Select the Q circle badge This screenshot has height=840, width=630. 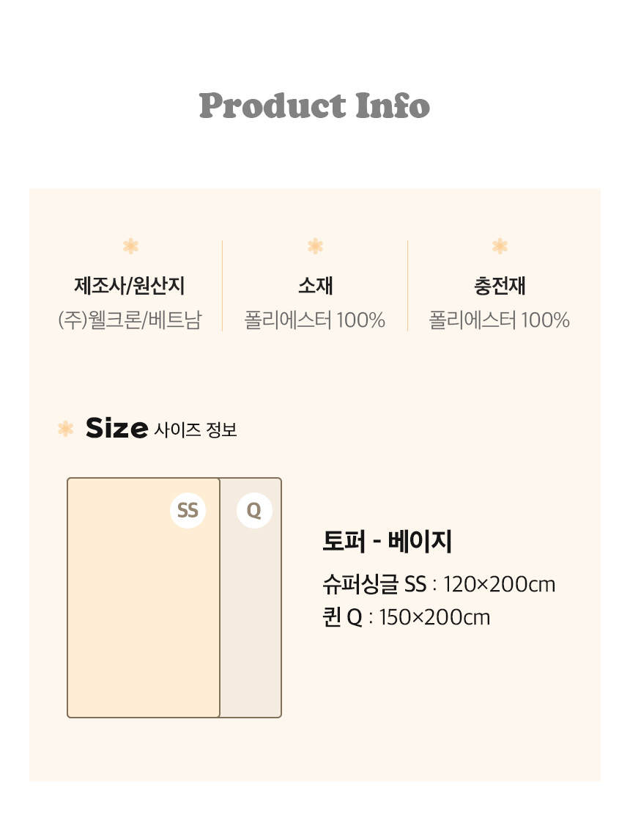tap(254, 510)
